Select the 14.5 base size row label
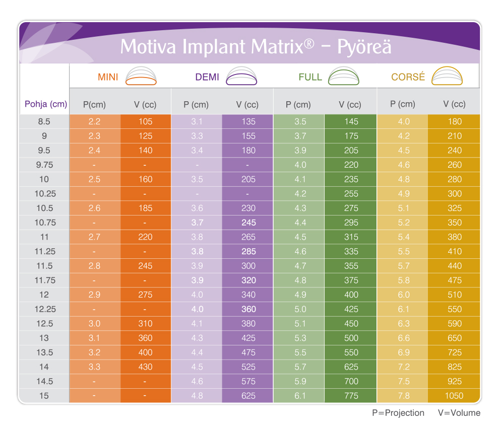Viewport: 504px width, 431px height. pyautogui.click(x=44, y=381)
